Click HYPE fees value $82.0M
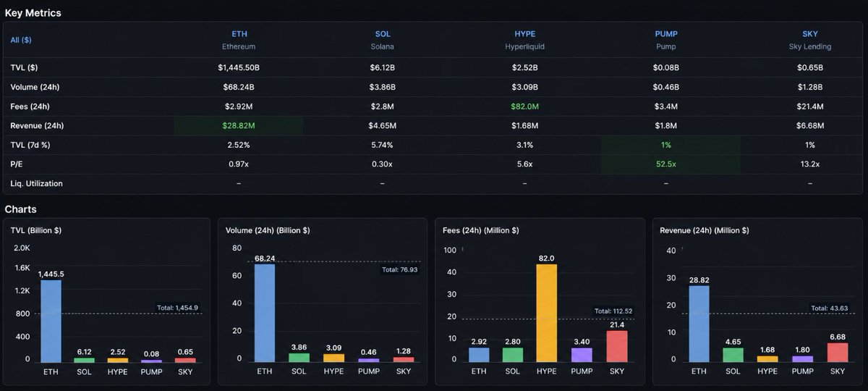This screenshot has width=868, height=391. pos(524,106)
